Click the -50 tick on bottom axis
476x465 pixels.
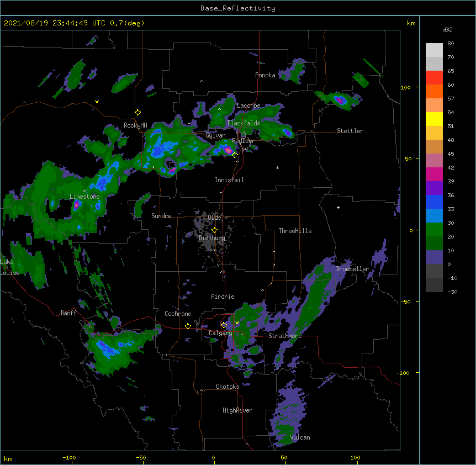[x=141, y=457]
